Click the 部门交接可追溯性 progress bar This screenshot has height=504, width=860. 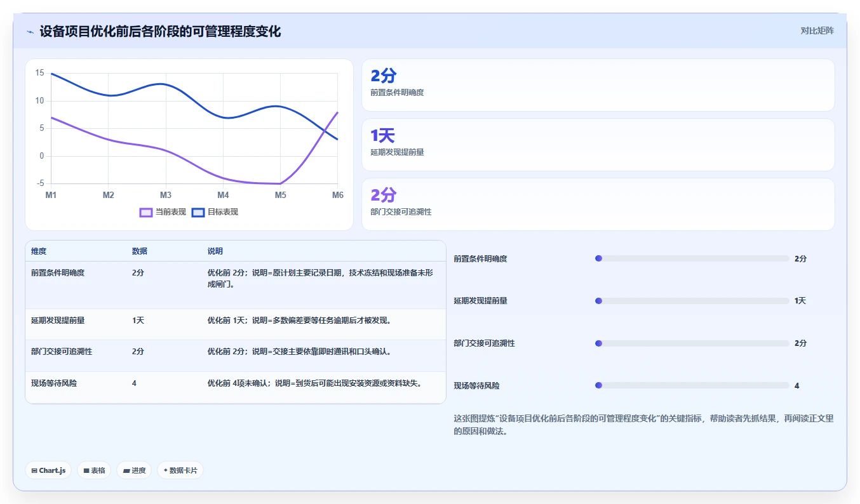click(692, 343)
